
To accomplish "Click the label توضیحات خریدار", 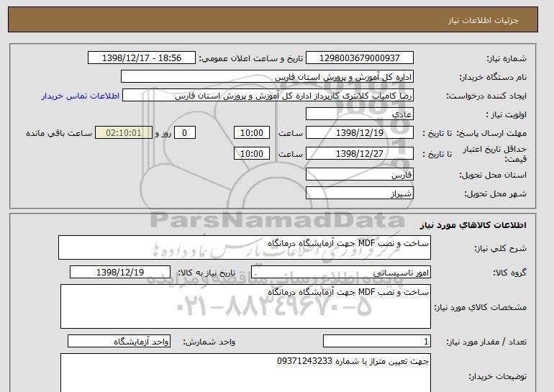I will click(x=497, y=376).
